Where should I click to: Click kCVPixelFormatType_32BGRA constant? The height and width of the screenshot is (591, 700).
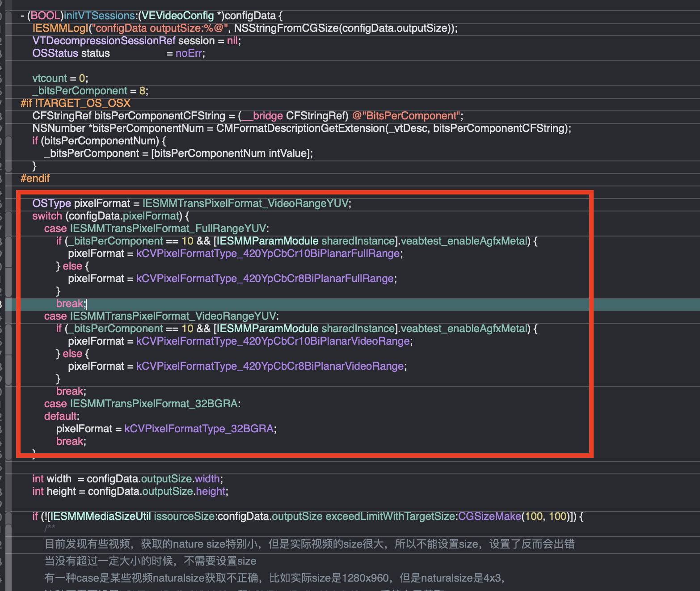(x=198, y=429)
